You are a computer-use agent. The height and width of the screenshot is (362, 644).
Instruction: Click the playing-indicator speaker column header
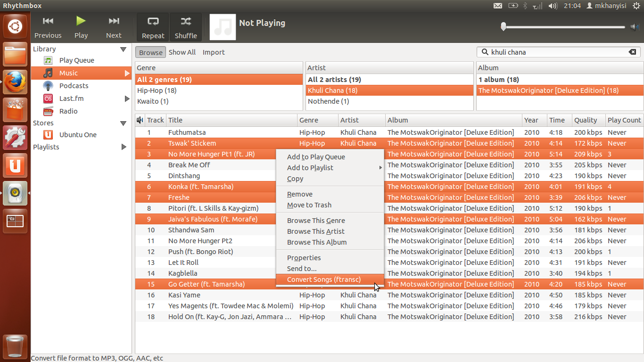click(140, 120)
